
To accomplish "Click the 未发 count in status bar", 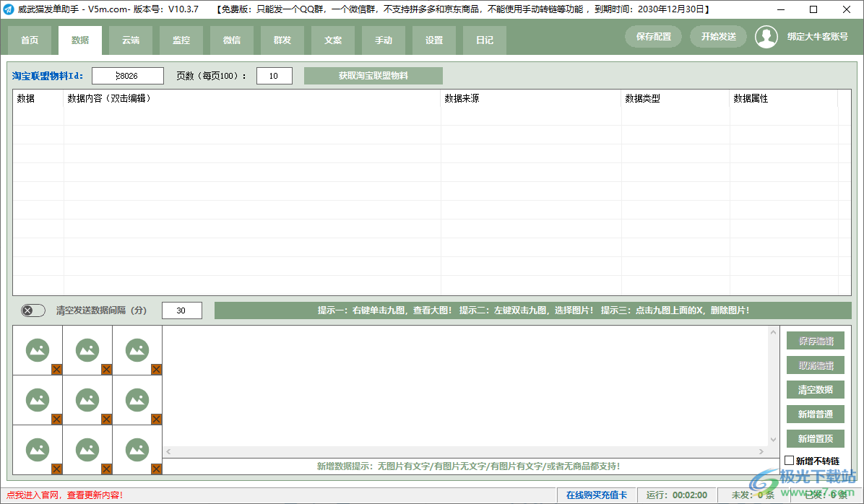I will [753, 495].
